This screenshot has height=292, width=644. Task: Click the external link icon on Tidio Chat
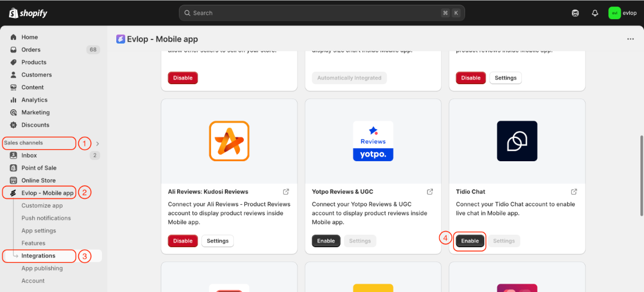(574, 192)
